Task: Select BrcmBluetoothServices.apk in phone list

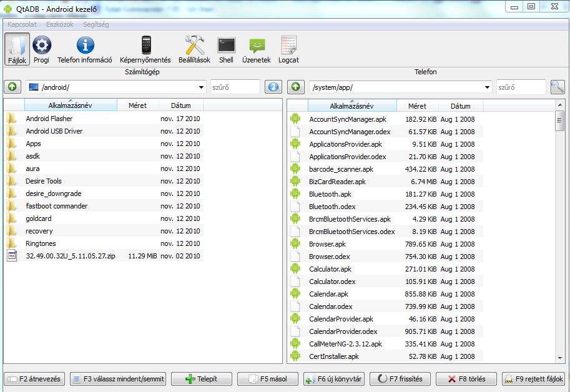Action: [385, 219]
